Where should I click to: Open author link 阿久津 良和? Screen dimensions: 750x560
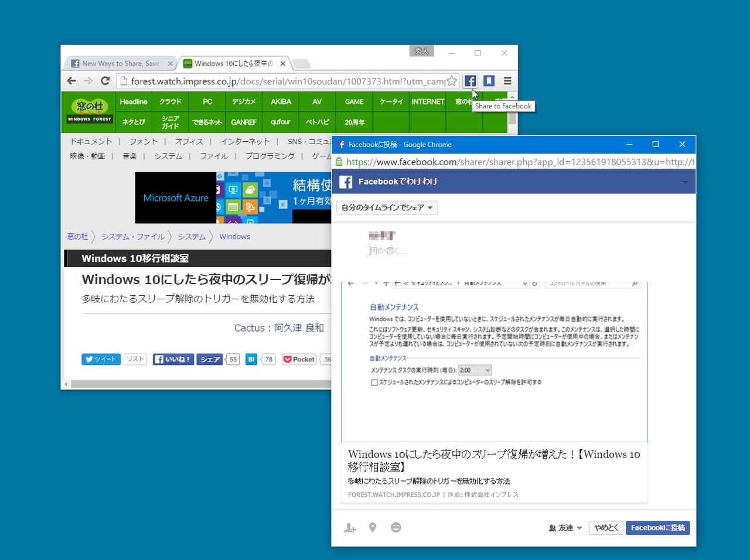pyautogui.click(x=299, y=328)
